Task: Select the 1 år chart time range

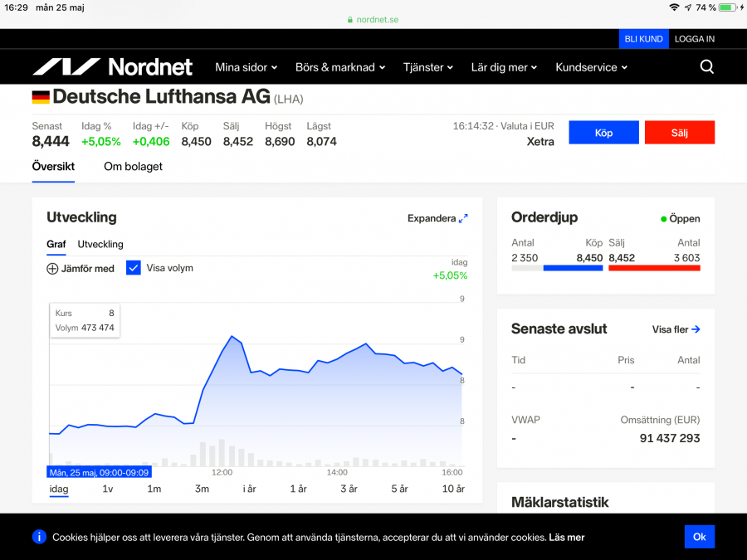Action: 298,489
